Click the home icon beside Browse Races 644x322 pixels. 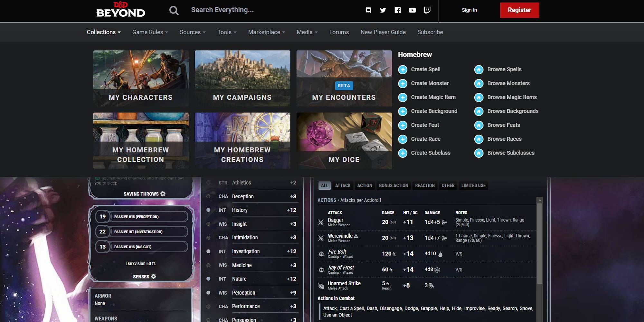(479, 139)
